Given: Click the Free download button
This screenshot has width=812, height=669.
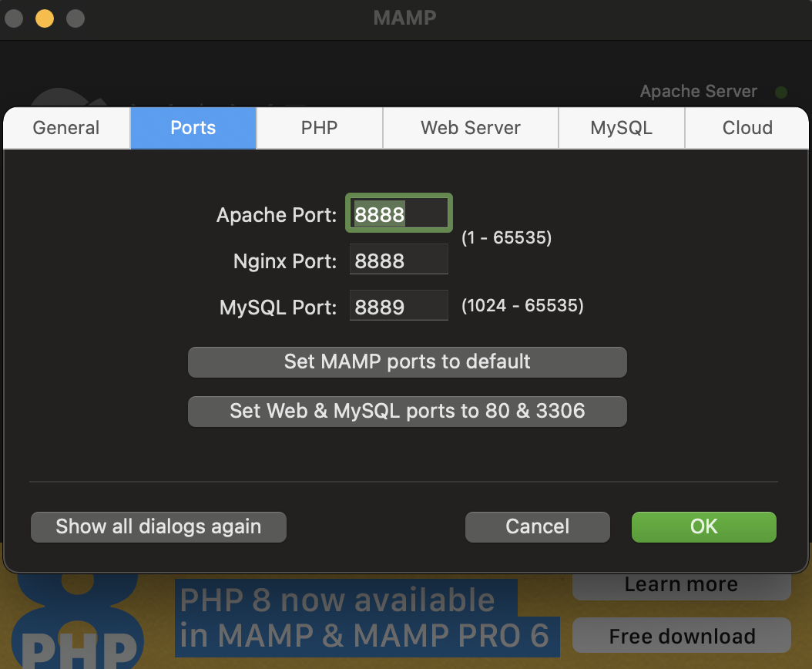Looking at the screenshot, I should 681,636.
